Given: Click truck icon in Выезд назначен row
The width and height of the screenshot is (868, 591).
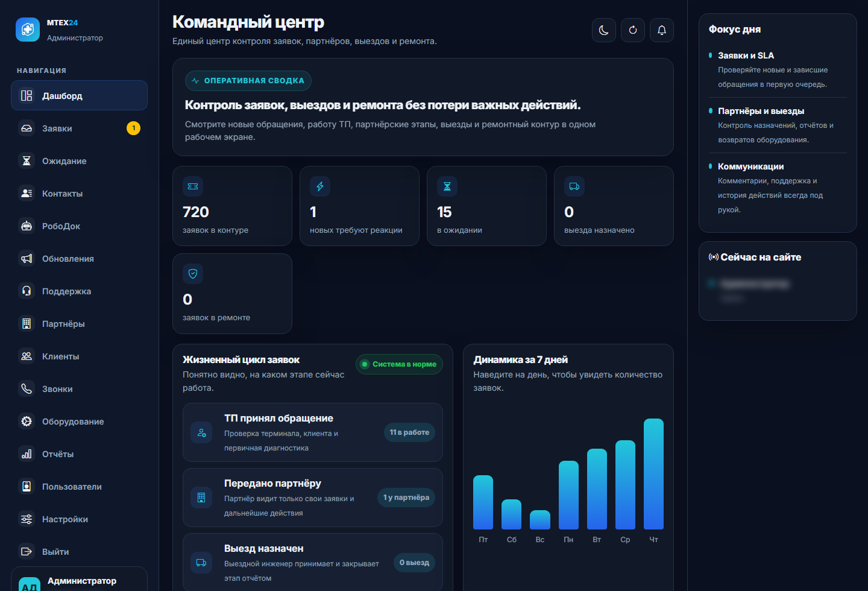Looking at the screenshot, I should pos(201,563).
